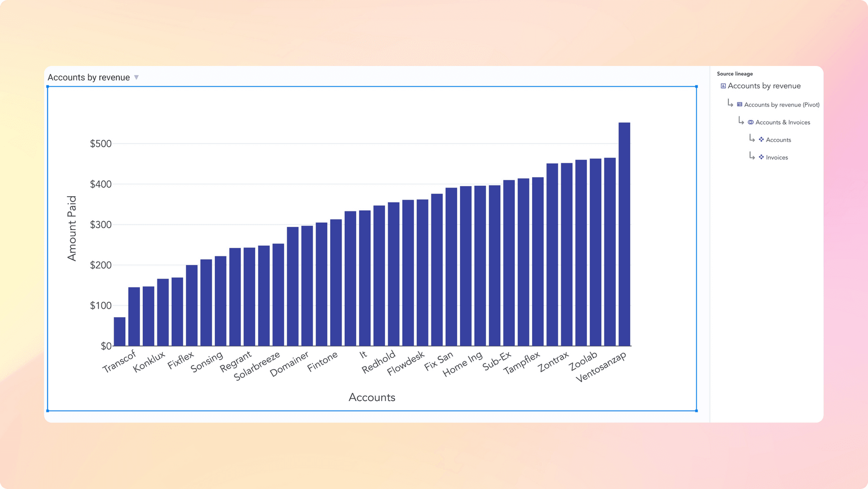The image size is (868, 489).
Task: Click the chart icon beside Accounts by revenue lineage
Action: click(x=723, y=86)
